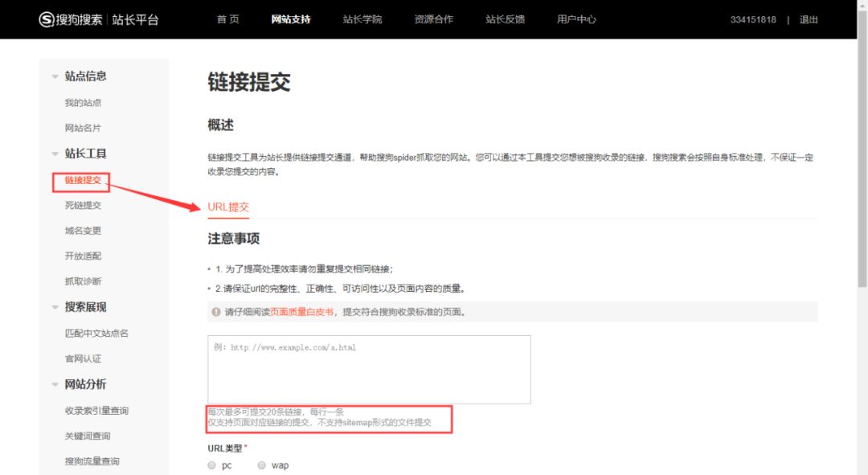
Task: Open the 页面质量白皮书 link
Action: [x=301, y=312]
